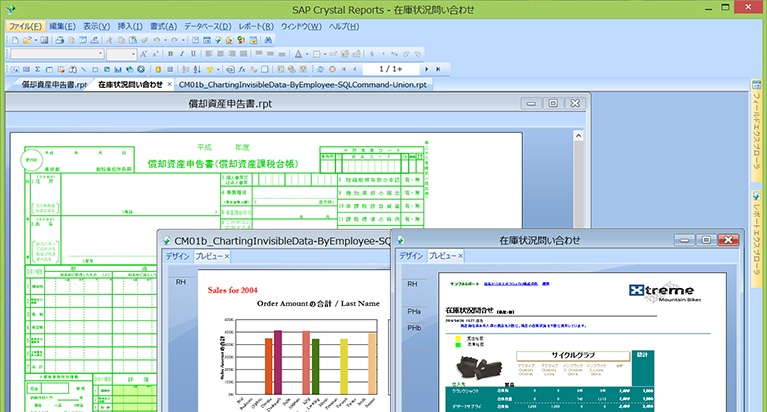Viewport: 767px width, 412px height.
Task: Click the red Stop icon
Action: [x=332, y=69]
